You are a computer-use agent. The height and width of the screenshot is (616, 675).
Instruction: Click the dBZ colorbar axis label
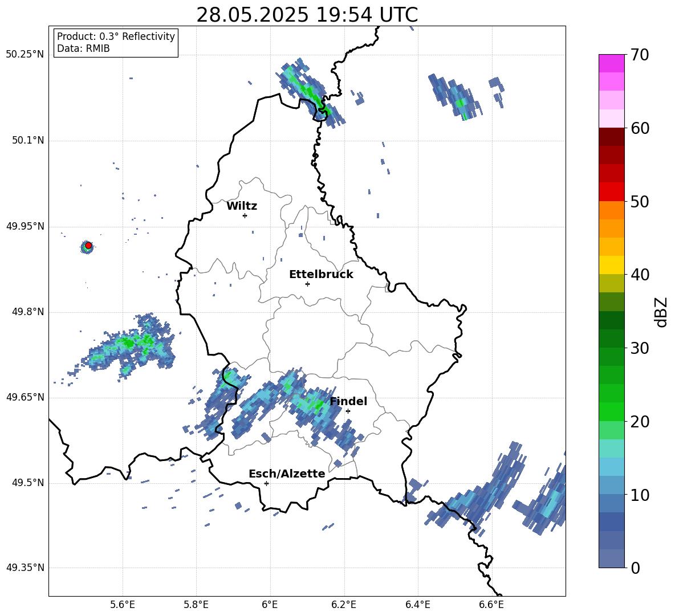tap(662, 312)
